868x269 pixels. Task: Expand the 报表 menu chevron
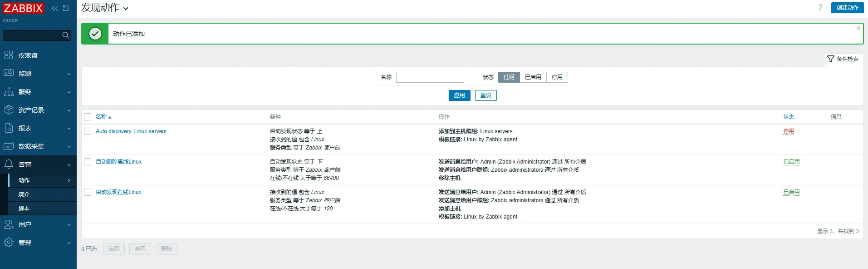pyautogui.click(x=69, y=129)
